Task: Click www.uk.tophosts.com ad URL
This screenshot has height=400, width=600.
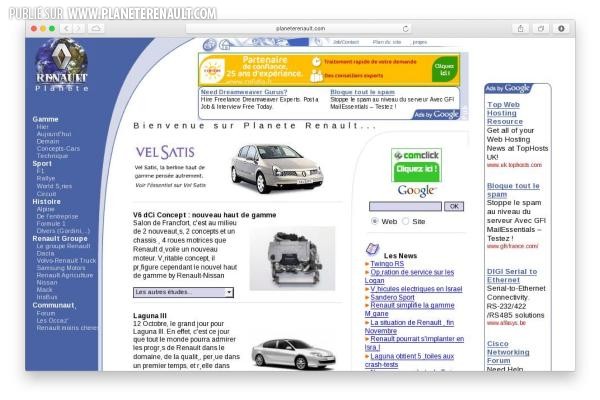Action: click(x=514, y=165)
